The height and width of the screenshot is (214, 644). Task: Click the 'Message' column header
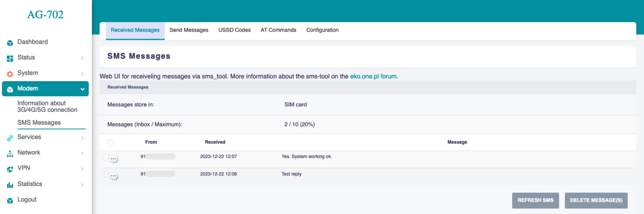[457, 142]
